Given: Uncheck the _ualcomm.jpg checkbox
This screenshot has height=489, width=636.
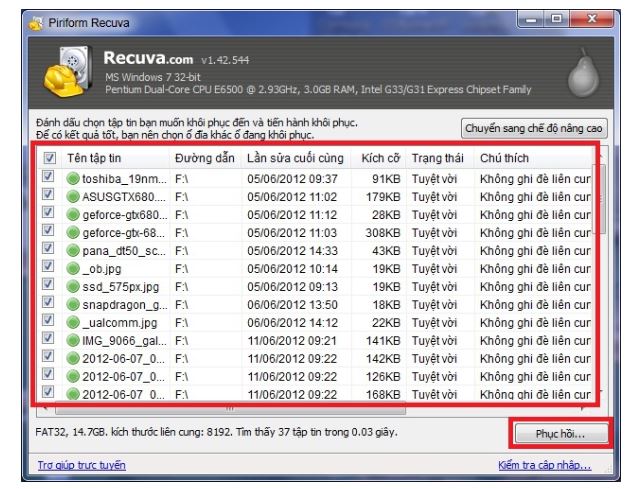Looking at the screenshot, I should [x=48, y=320].
